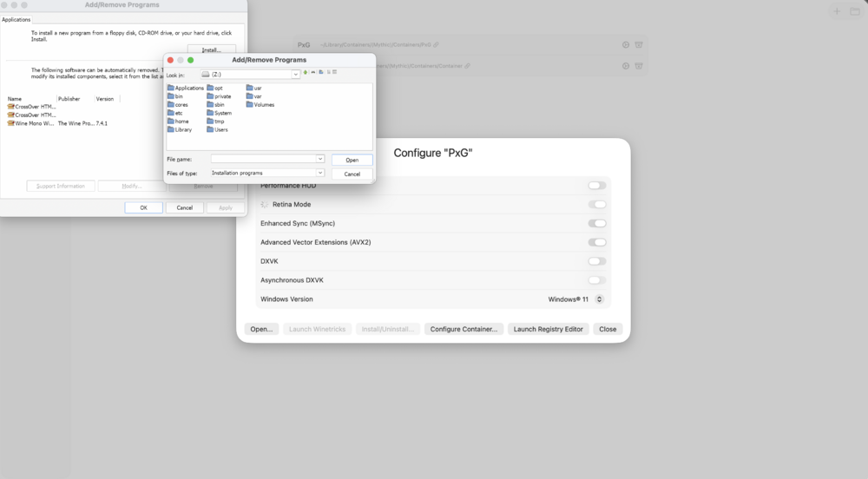Select the Library folder
Image resolution: width=868 pixels, height=479 pixels.
[x=180, y=129]
